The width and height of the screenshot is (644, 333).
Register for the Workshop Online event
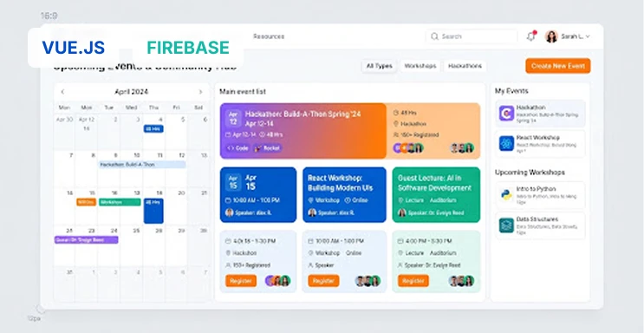tap(323, 281)
